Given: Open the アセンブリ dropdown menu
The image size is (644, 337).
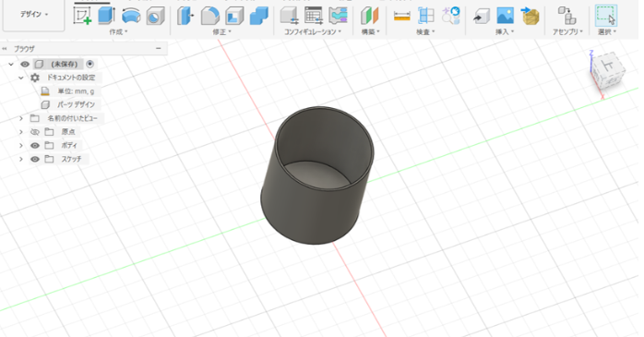Looking at the screenshot, I should [x=567, y=31].
